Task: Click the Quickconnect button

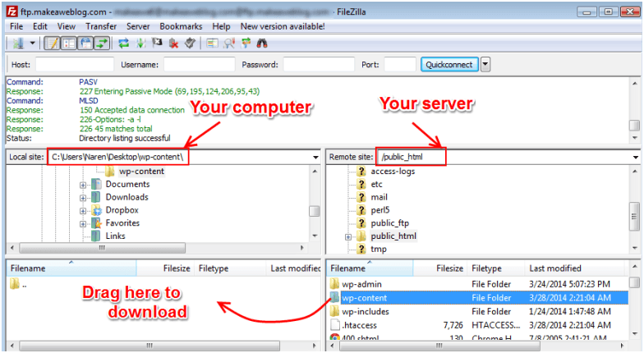Action: point(449,64)
